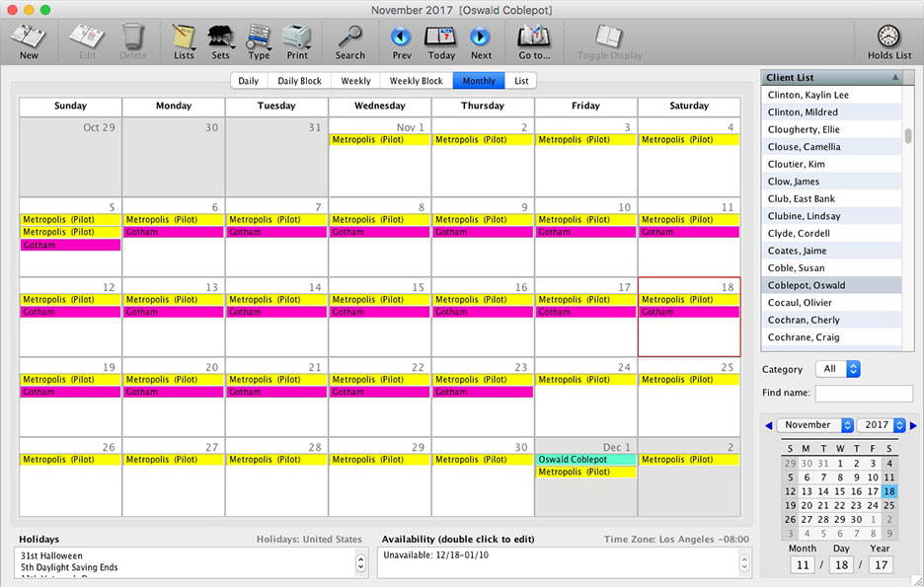This screenshot has height=587, width=924.
Task: Click the Availability box scroll stepper
Action: click(744, 563)
